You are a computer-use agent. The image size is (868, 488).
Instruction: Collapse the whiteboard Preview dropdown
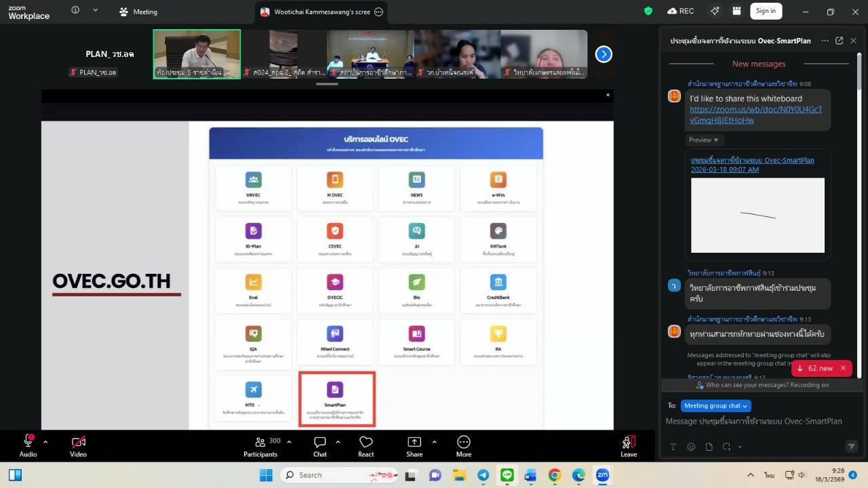[703, 140]
